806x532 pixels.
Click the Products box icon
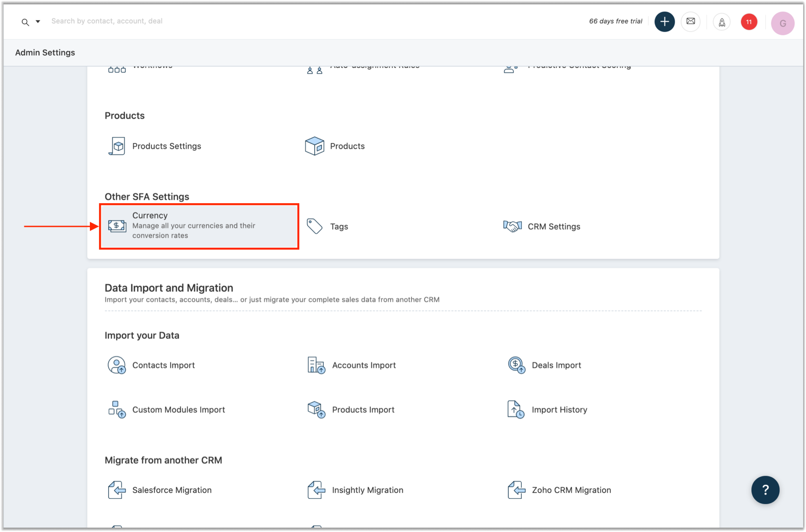(x=314, y=146)
